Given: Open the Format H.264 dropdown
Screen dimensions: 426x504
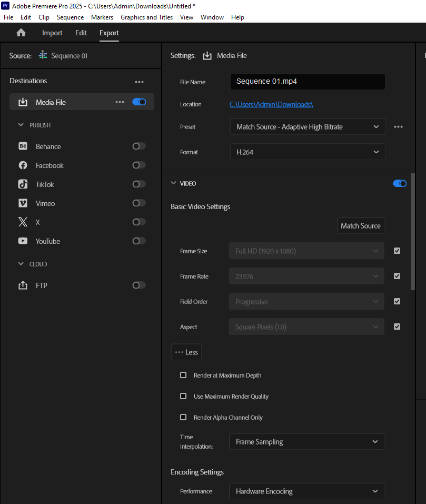Looking at the screenshot, I should tap(308, 152).
